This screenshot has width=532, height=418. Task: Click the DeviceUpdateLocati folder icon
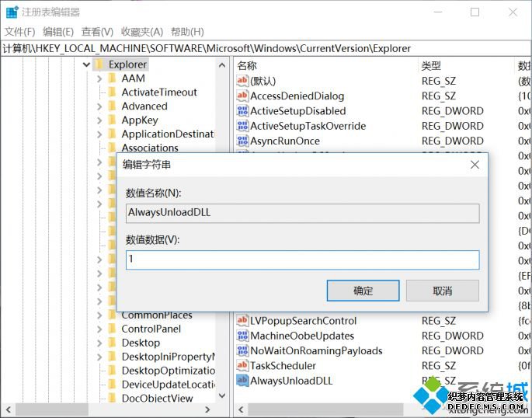(112, 385)
